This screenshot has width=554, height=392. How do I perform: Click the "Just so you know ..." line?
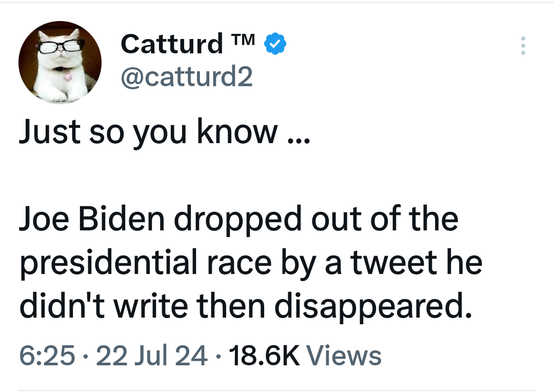(x=164, y=132)
